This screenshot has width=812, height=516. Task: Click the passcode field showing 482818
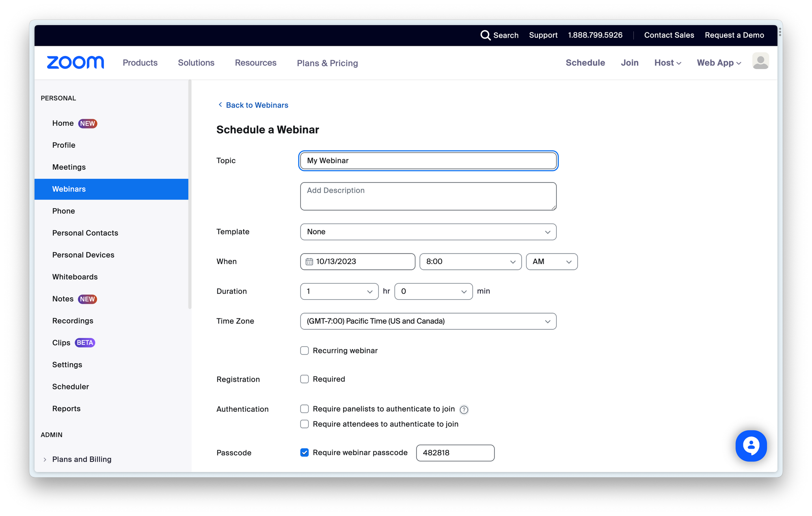click(455, 453)
